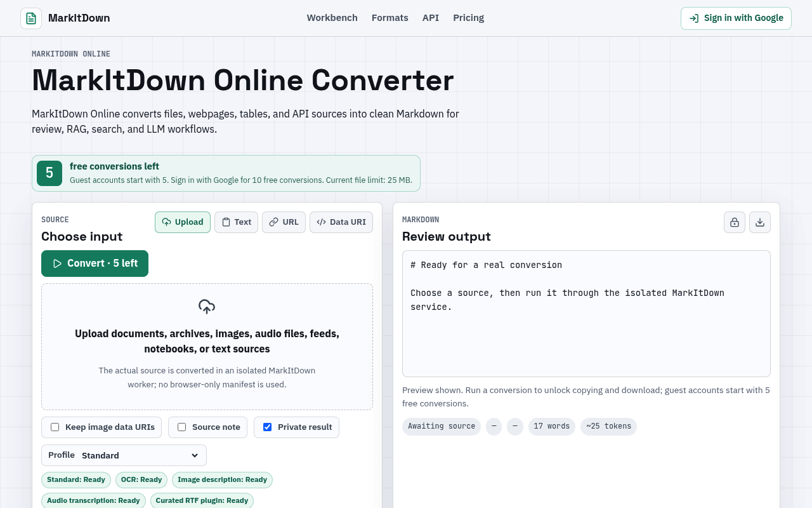Click the 17 words chip

[x=552, y=427]
